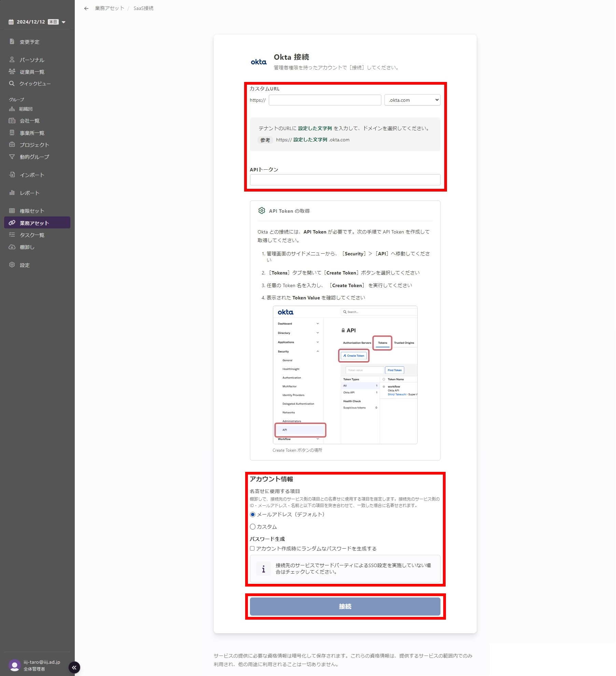Click the 設定 gear icon in sidebar

pyautogui.click(x=12, y=265)
